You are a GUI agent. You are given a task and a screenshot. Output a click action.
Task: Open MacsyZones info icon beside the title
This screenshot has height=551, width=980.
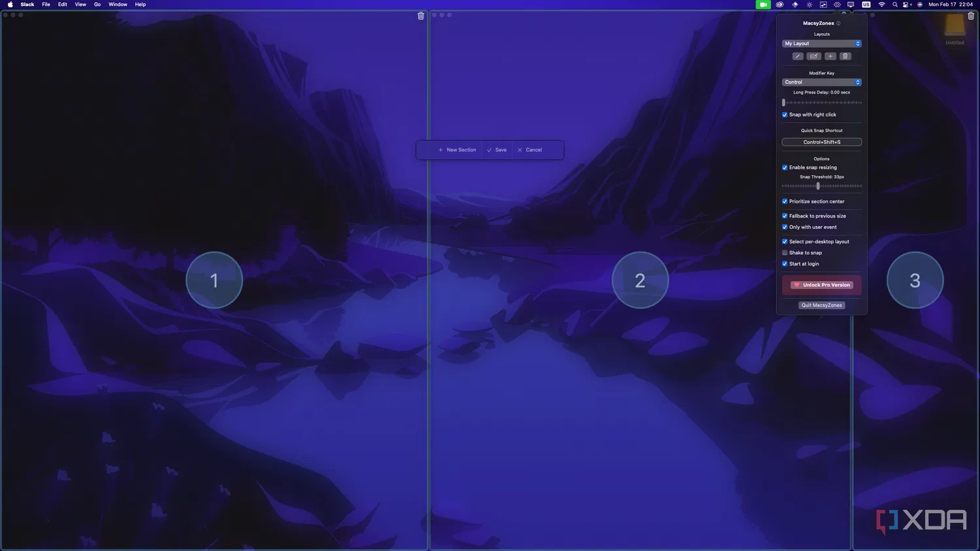tap(838, 24)
